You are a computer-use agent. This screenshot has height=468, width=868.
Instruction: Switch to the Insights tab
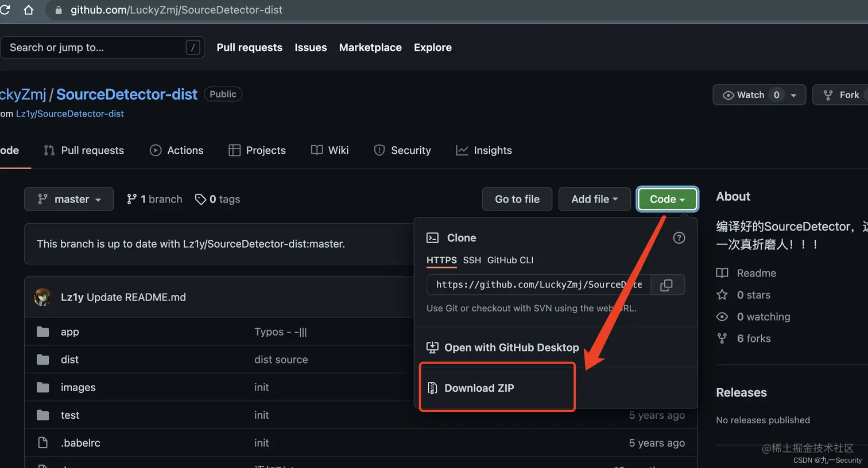pos(483,150)
